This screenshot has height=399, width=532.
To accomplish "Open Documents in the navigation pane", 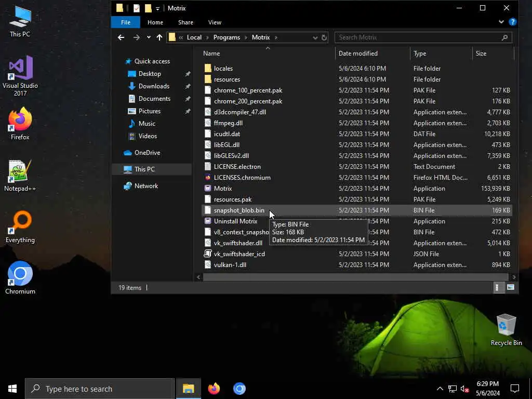I will [x=154, y=99].
